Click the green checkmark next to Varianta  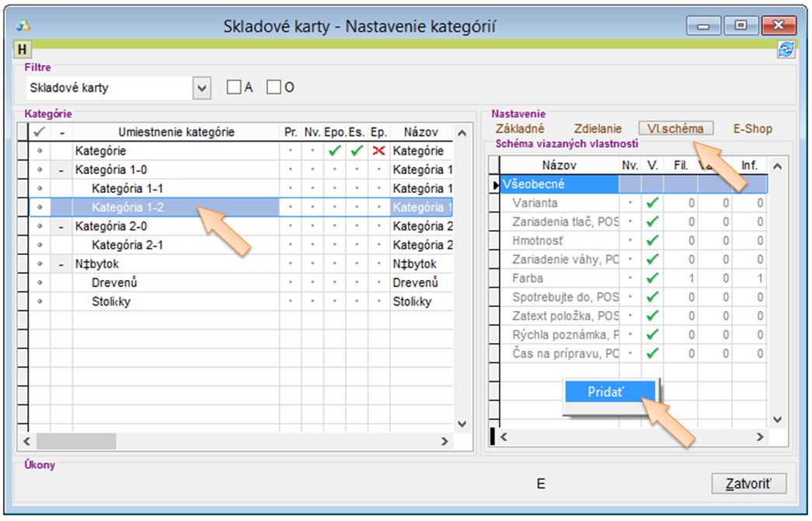[x=653, y=203]
